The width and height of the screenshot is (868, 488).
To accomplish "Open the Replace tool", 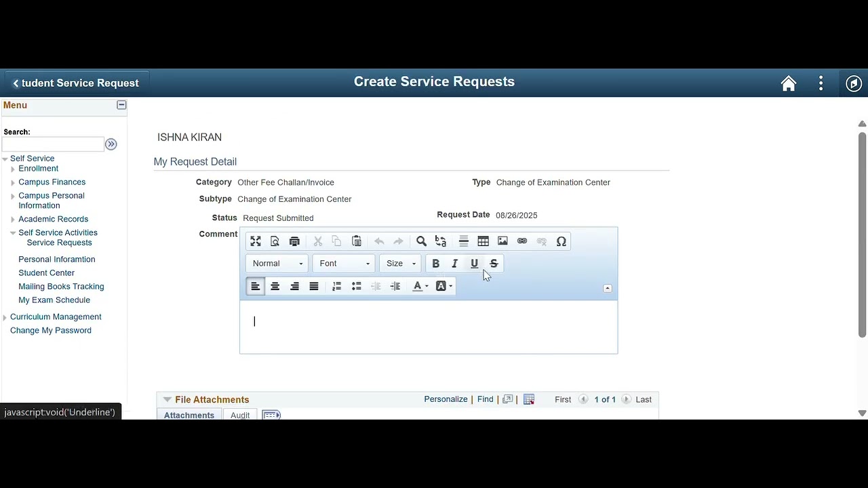I will coord(441,241).
